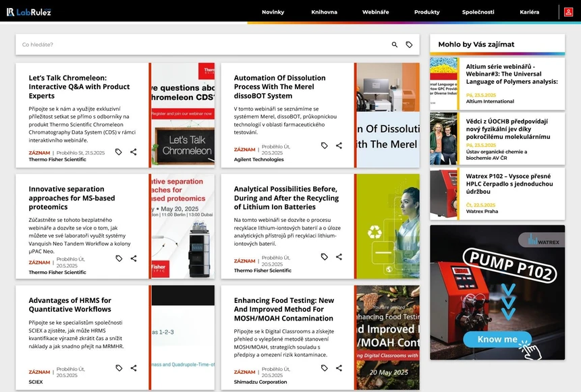Open Advantages of HRMS for Quantitative Workflows
This screenshot has width=581, height=392.
[x=70, y=304]
